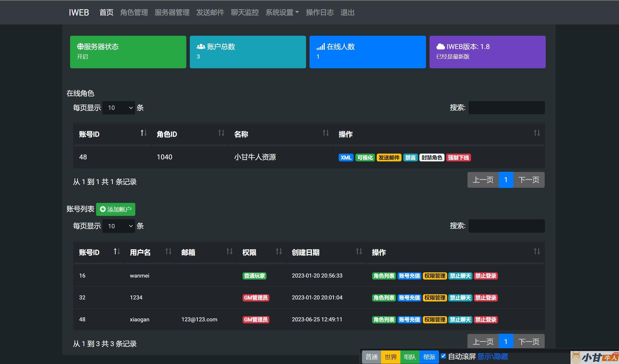
Task: Open the 角色管理 nav menu item
Action: pyautogui.click(x=134, y=12)
